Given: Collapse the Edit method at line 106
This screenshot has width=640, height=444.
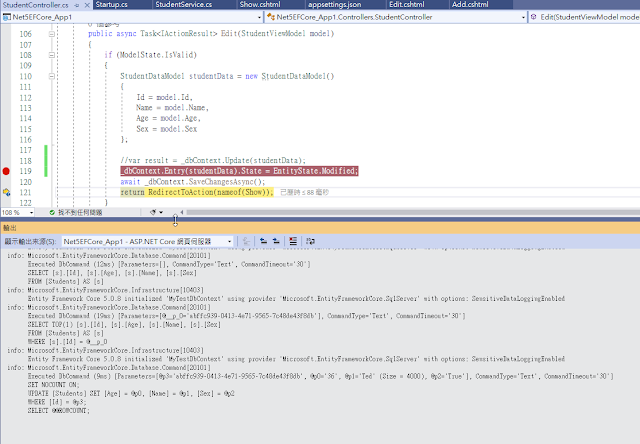Looking at the screenshot, I should point(52,34).
